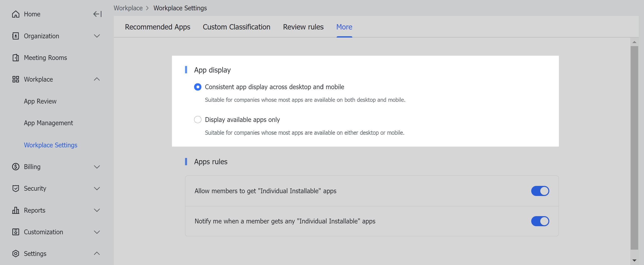Screen dimensions: 644x265
Task: Click the Home house icon
Action: [x=16, y=14]
